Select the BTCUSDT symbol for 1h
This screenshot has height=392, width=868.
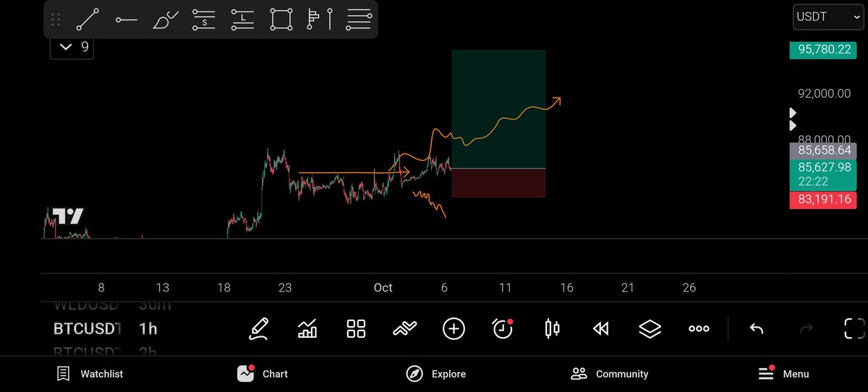(88, 329)
